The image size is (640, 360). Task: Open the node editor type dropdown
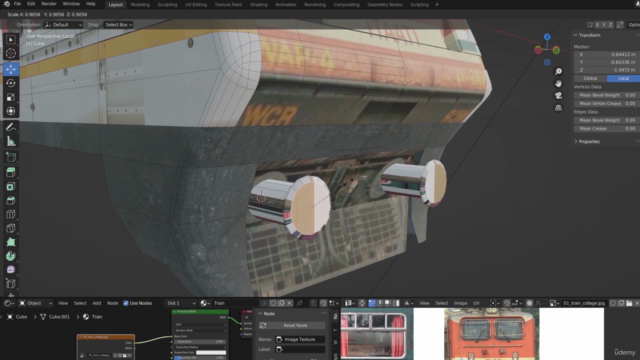[8, 303]
